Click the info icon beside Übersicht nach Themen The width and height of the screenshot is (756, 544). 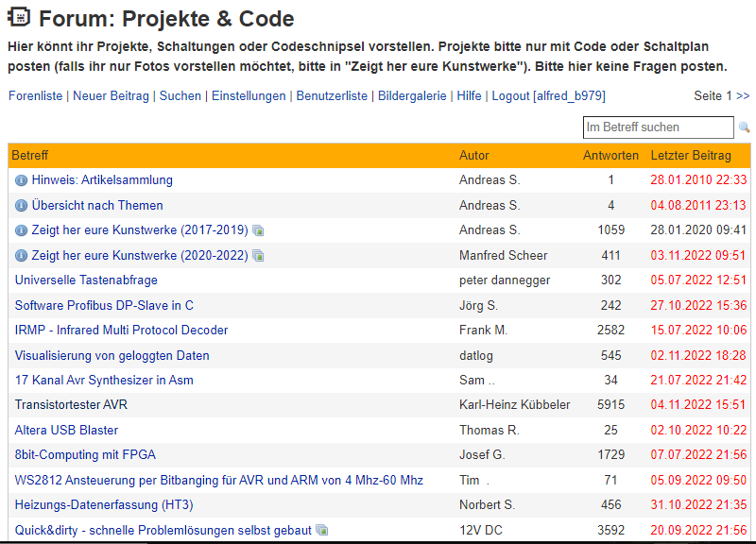coord(21,206)
